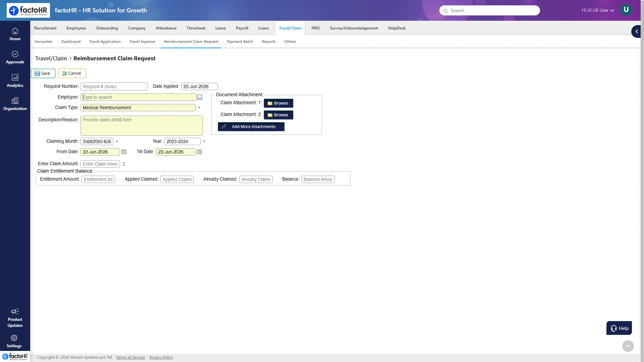Click into the Description/Reason text area
The image size is (644, 362).
point(142,126)
